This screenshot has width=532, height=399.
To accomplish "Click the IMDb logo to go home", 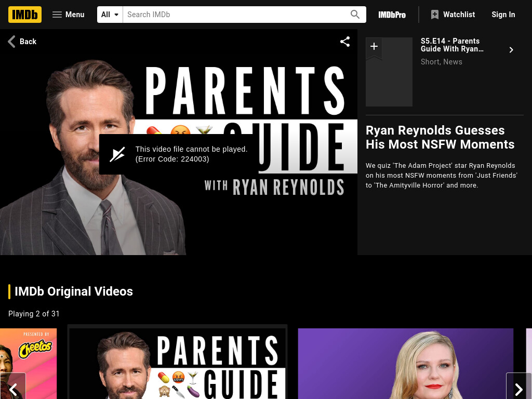I will click(x=25, y=15).
